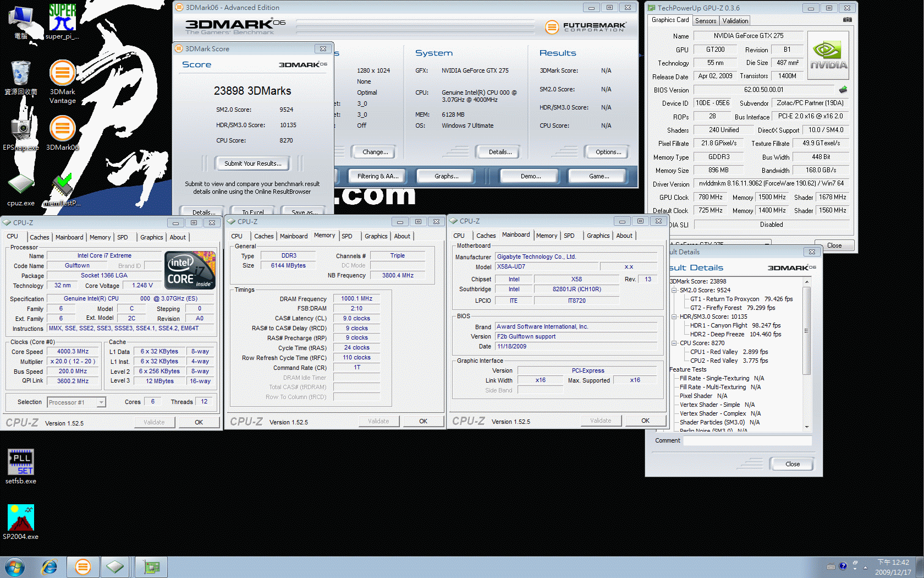Click the GPU-Z camera screenshot icon
Screen dimensions: 924x578
coord(848,20)
